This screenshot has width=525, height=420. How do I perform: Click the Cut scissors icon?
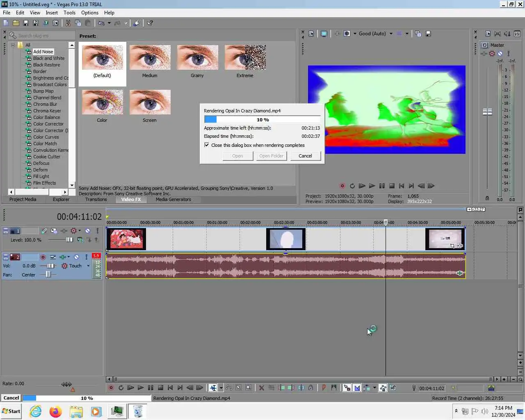68,23
